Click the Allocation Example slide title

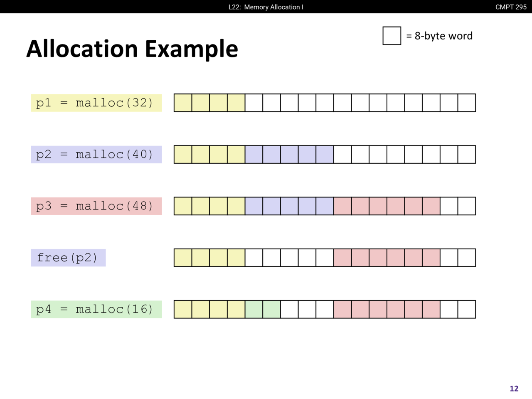[132, 49]
